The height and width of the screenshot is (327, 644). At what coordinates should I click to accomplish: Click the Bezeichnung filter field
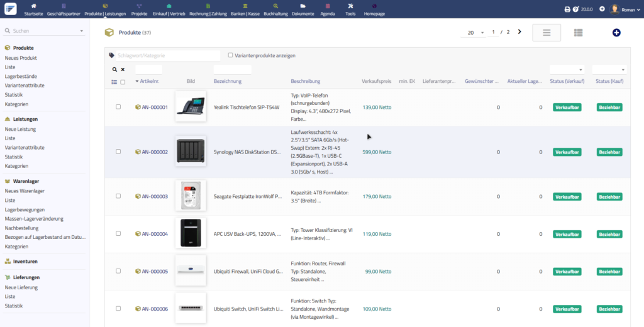(x=233, y=70)
